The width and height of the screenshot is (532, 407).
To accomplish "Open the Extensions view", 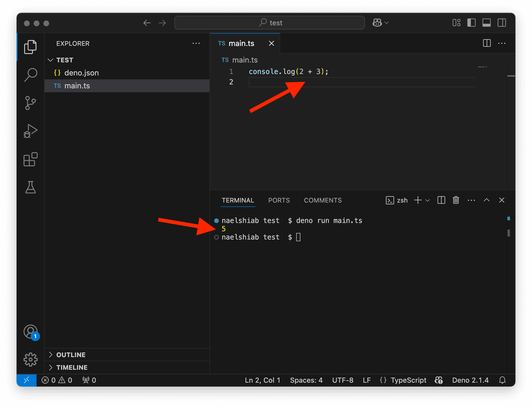I will pos(30,159).
